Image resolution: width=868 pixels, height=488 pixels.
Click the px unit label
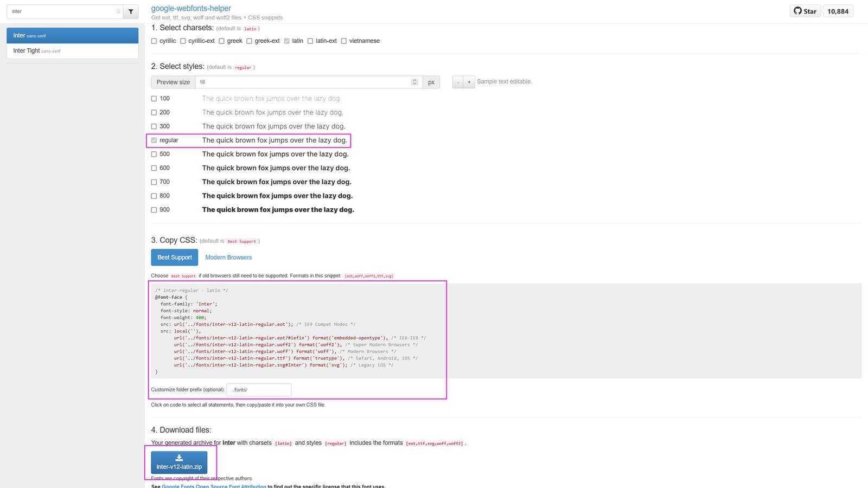point(431,82)
